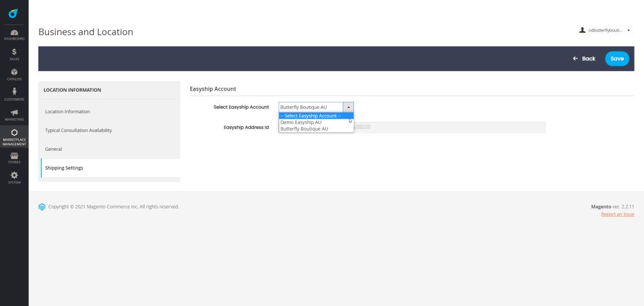Click the Magento ver. 2.2.11 text
This screenshot has height=306, width=644.
[613, 207]
